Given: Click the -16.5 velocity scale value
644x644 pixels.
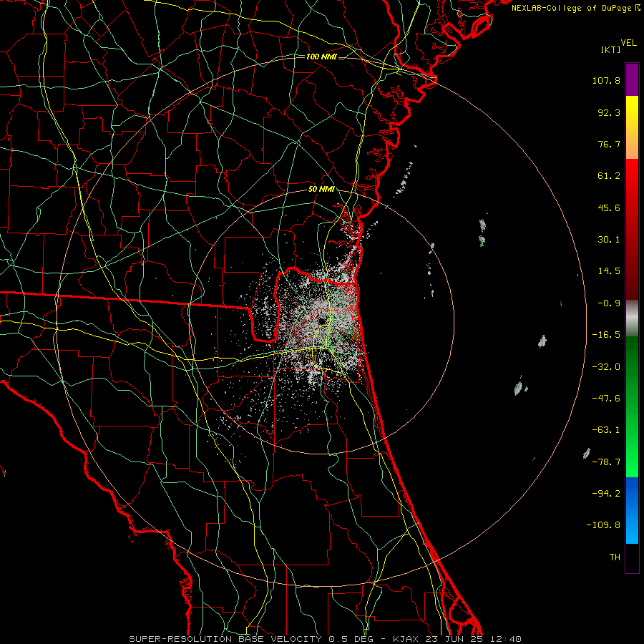Looking at the screenshot, I should [x=606, y=335].
